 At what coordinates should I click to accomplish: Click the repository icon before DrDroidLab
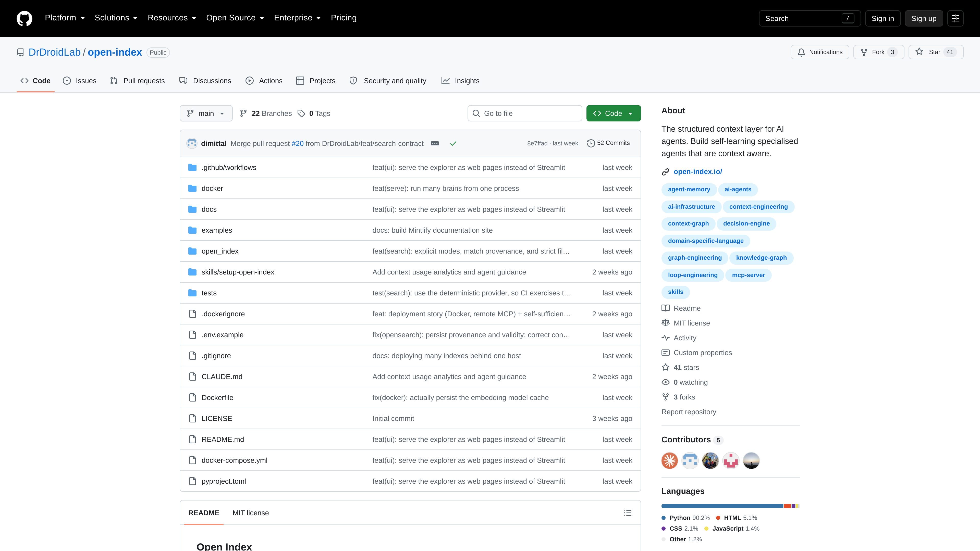coord(20,53)
